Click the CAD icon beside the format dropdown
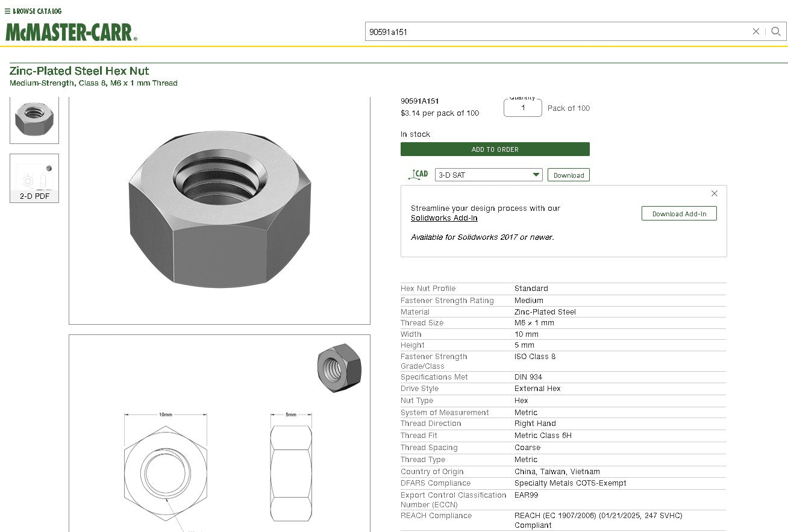Screen dimensions: 788x532 pyautogui.click(x=418, y=175)
